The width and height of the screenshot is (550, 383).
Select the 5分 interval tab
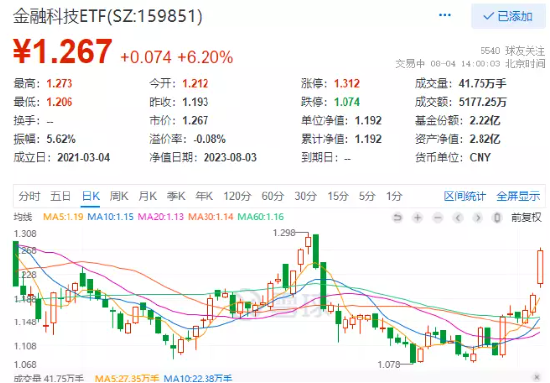[367, 196]
